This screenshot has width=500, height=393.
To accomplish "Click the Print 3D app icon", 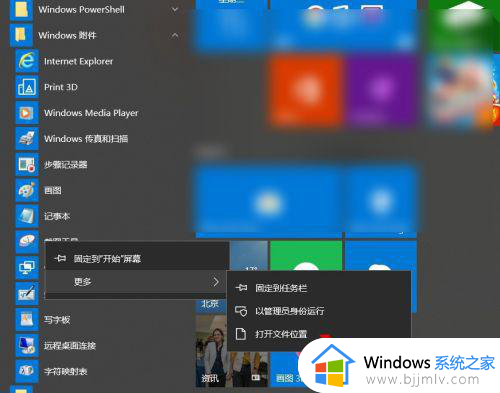I will pyautogui.click(x=27, y=87).
